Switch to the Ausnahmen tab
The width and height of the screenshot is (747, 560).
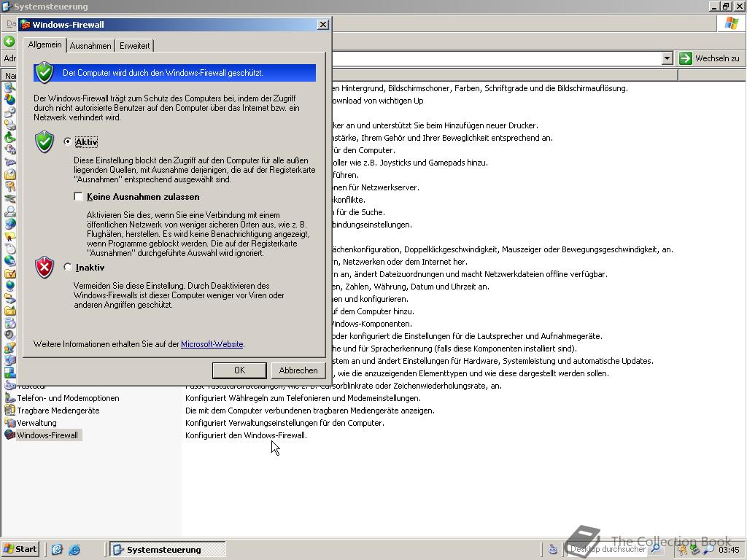(90, 46)
